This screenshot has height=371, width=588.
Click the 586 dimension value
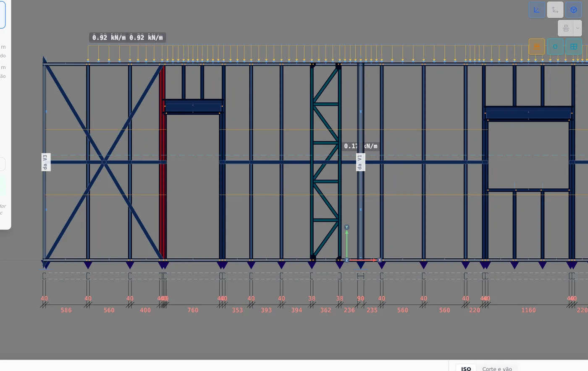coord(66,310)
